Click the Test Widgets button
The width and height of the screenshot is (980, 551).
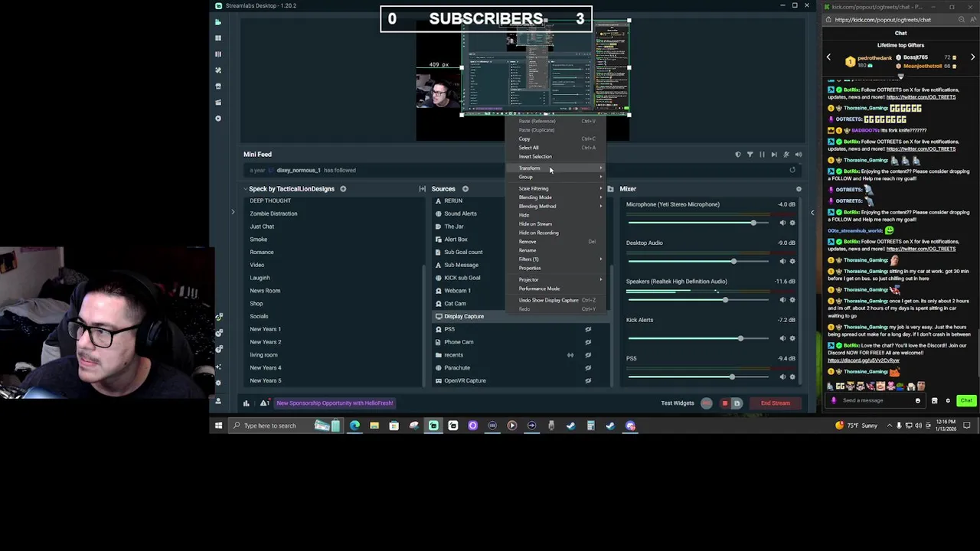pyautogui.click(x=677, y=403)
